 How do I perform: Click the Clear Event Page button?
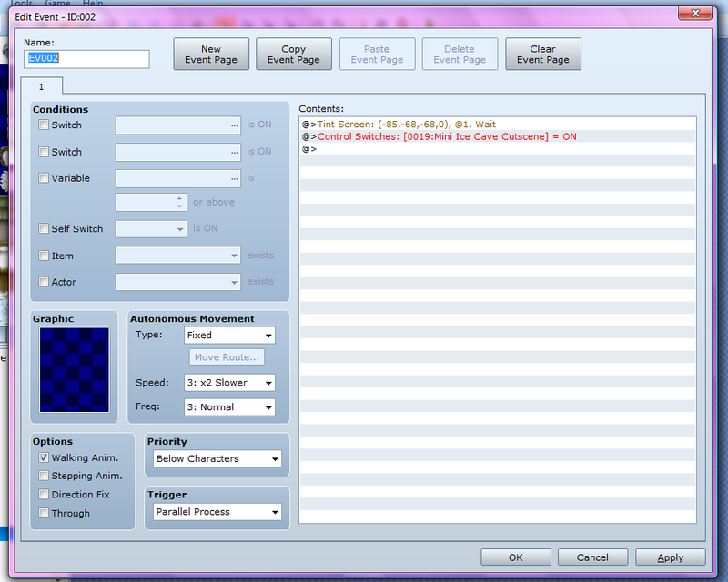543,55
